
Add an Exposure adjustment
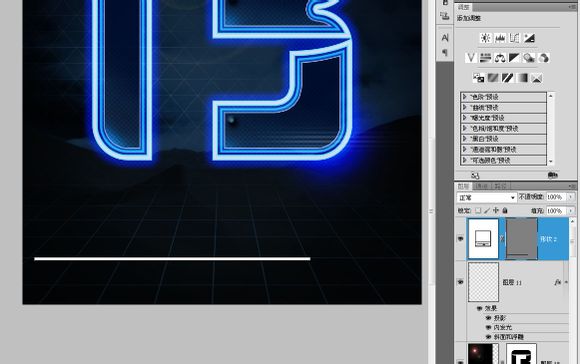(x=529, y=38)
